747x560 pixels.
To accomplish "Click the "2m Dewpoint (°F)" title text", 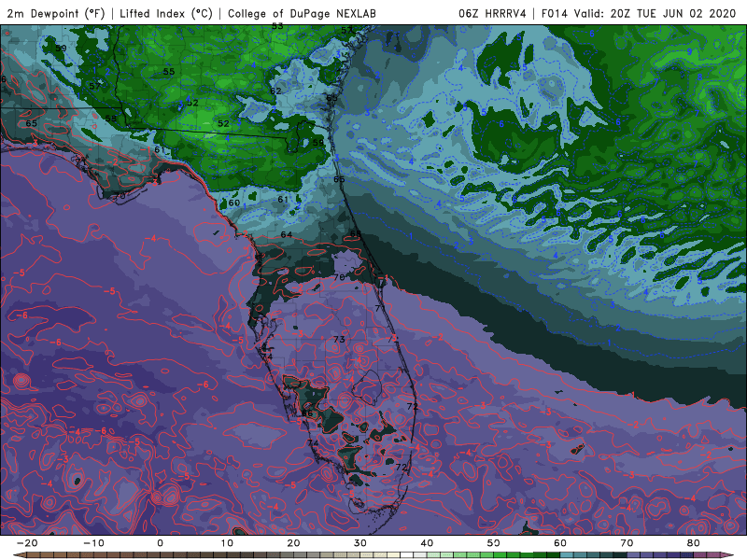I will [56, 14].
